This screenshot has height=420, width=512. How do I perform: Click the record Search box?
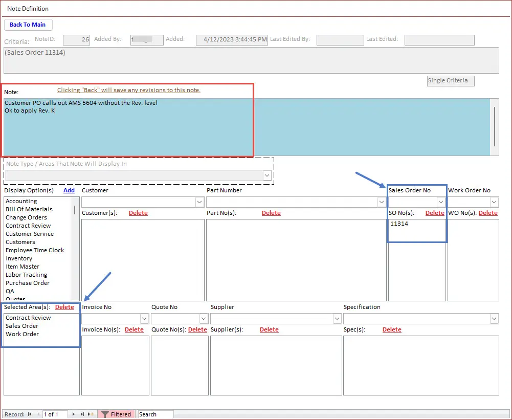[x=155, y=414]
